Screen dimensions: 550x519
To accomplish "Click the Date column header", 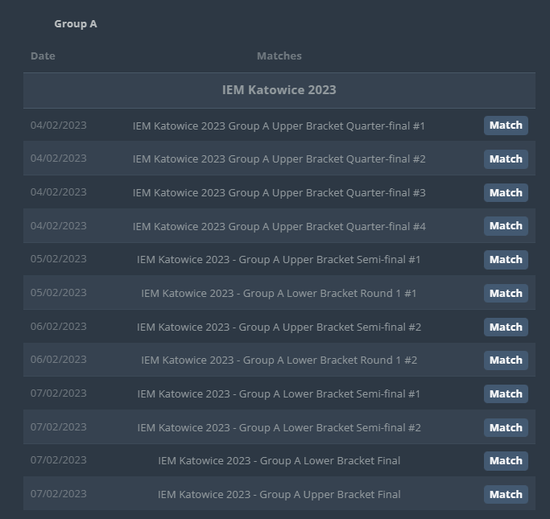I will point(43,56).
